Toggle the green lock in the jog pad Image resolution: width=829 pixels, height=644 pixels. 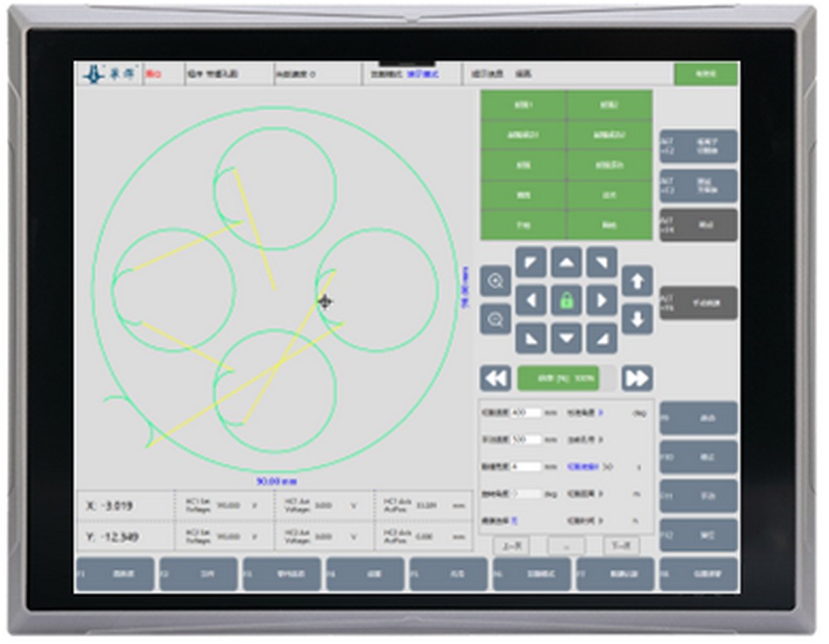tap(566, 300)
